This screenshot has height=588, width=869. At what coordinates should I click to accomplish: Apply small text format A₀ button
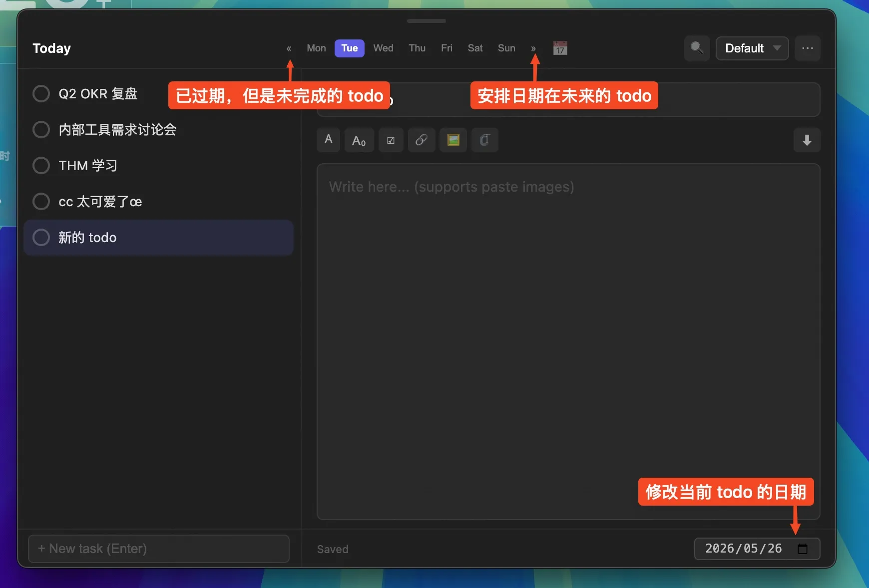click(x=359, y=140)
